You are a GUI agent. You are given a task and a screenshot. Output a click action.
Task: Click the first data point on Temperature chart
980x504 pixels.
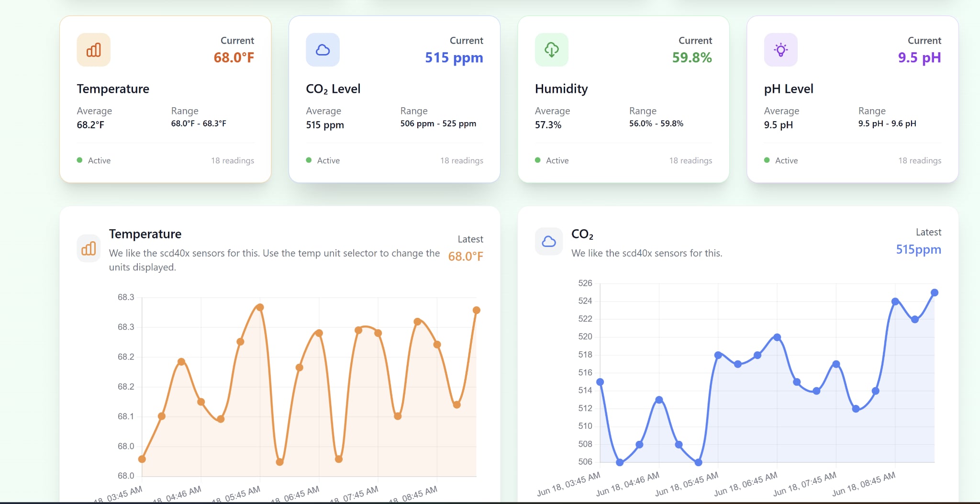click(142, 459)
